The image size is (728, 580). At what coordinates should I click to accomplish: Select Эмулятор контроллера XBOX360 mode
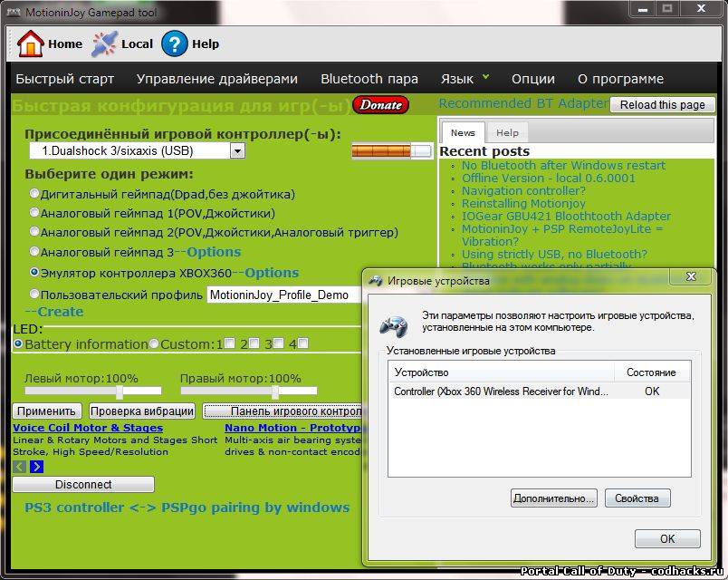[x=34, y=272]
